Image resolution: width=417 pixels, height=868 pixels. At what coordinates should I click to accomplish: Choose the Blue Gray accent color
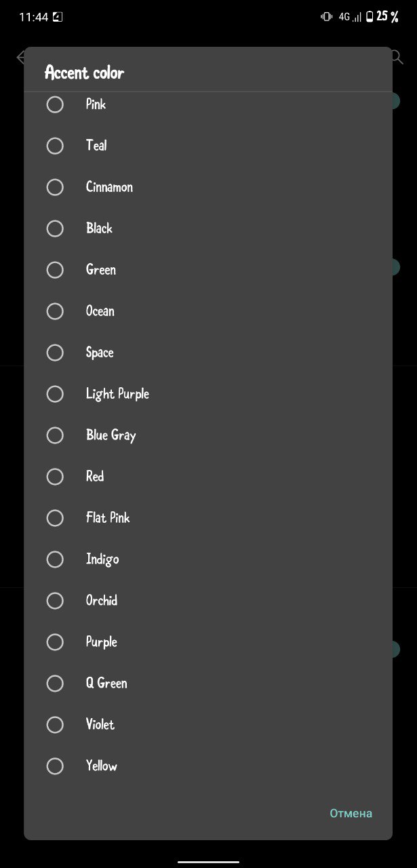(208, 435)
